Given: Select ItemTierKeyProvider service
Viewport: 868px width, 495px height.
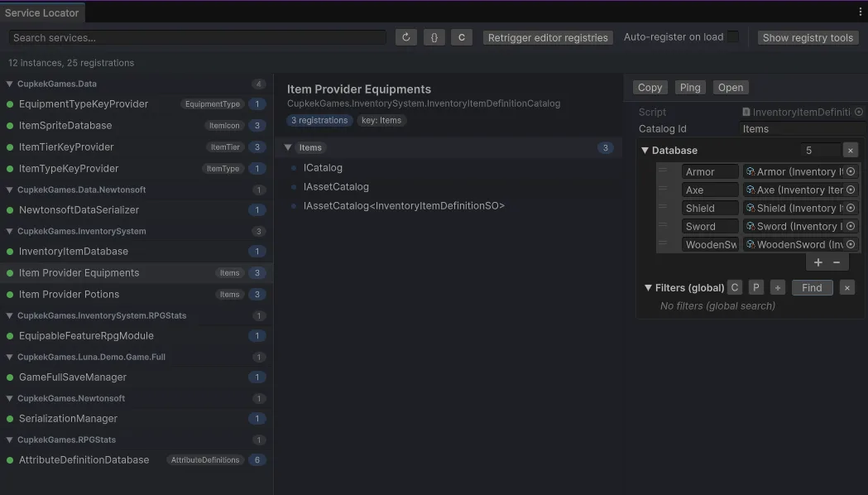Looking at the screenshot, I should point(137,147).
